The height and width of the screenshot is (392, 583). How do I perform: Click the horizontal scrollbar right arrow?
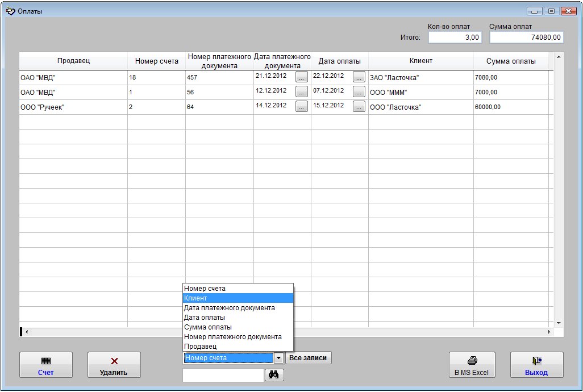click(x=549, y=332)
